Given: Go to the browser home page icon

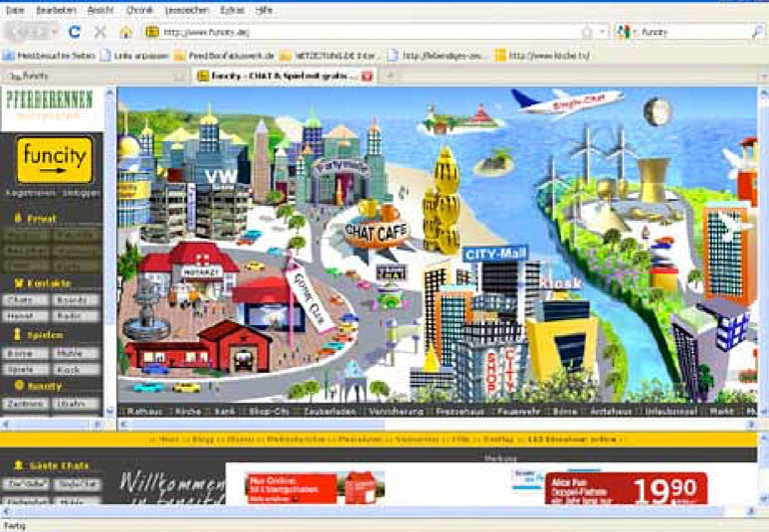Looking at the screenshot, I should click(x=126, y=33).
